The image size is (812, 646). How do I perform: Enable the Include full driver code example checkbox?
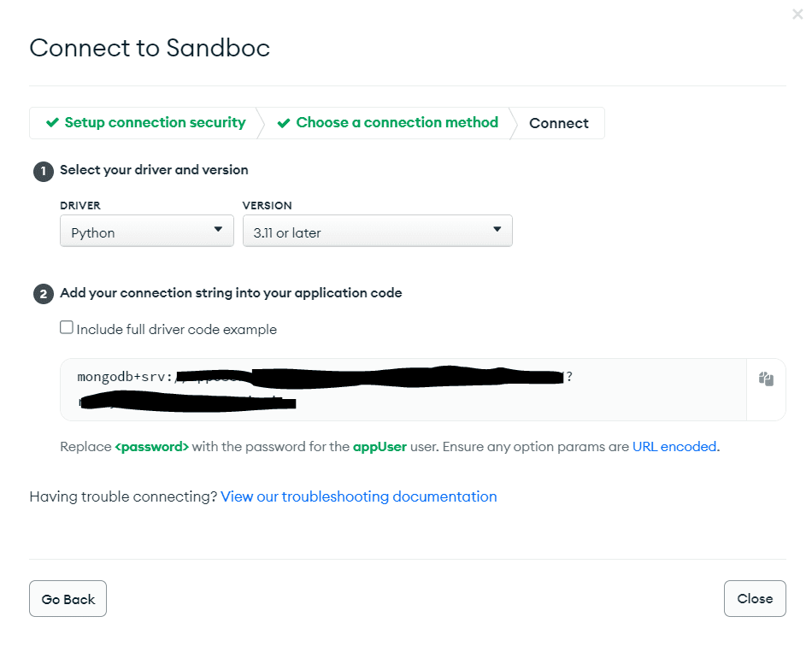coord(67,327)
